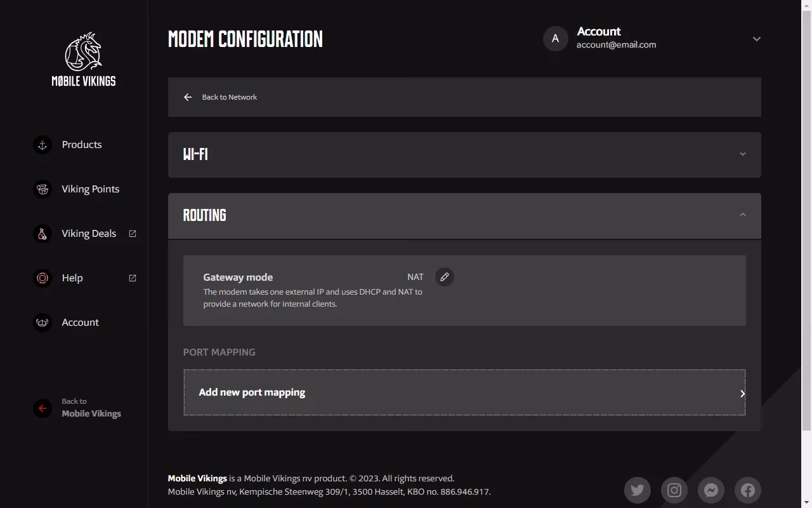Click the red back arrow icon

[x=43, y=408]
